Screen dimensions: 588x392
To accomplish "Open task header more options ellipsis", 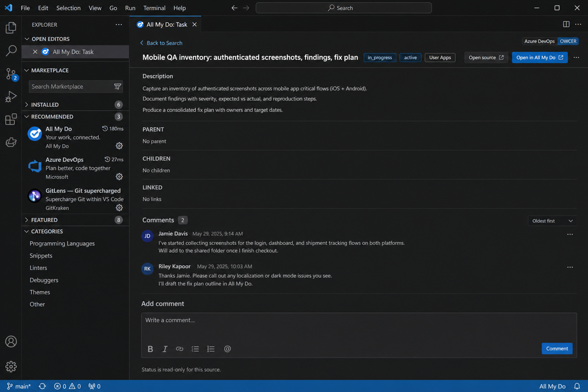I will pos(577,57).
